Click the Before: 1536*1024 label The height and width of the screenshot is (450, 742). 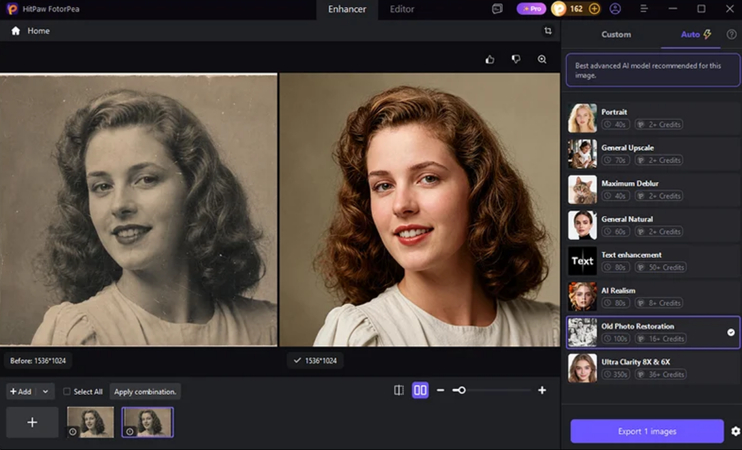[38, 361]
